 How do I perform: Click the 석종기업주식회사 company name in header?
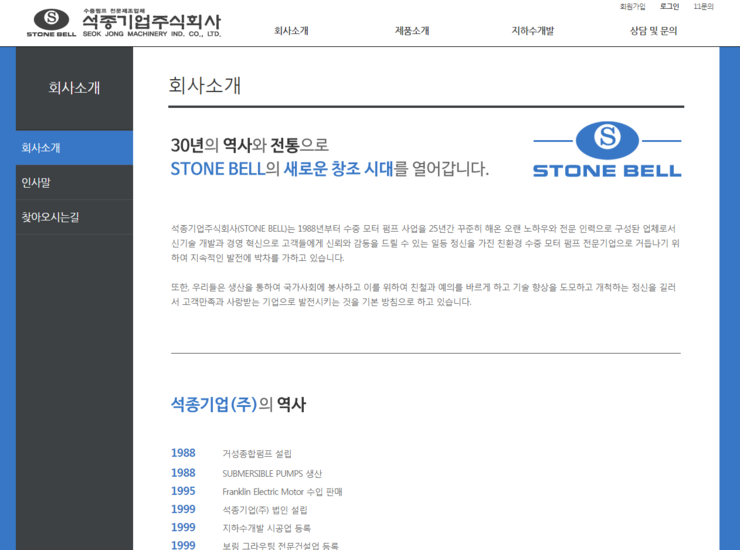click(x=152, y=23)
